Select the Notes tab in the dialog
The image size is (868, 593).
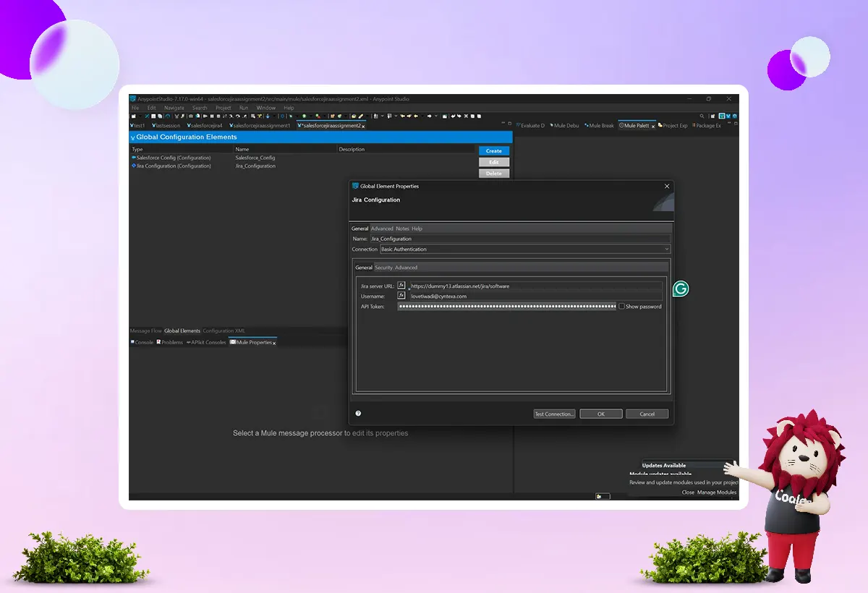pyautogui.click(x=402, y=229)
